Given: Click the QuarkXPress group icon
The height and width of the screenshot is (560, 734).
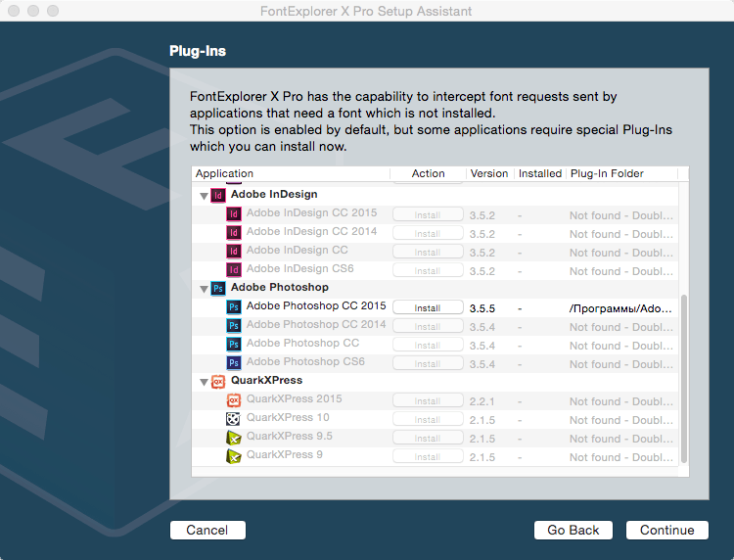Looking at the screenshot, I should pos(218,381).
